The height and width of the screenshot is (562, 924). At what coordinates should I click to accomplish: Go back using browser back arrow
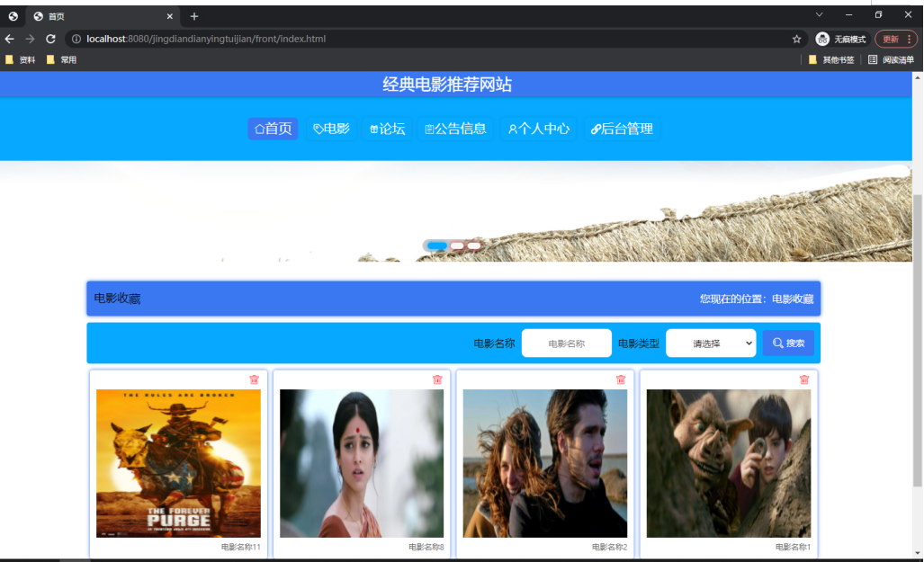pos(9,39)
